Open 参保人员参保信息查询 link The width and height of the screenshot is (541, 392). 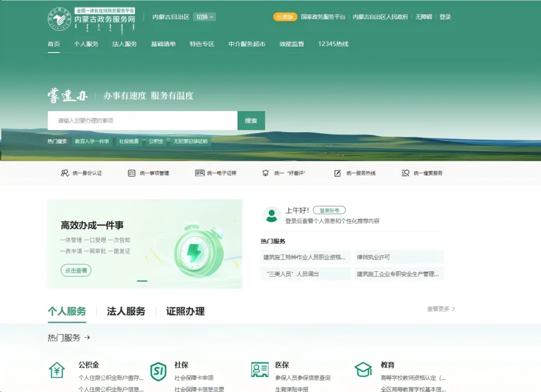pos(303,378)
